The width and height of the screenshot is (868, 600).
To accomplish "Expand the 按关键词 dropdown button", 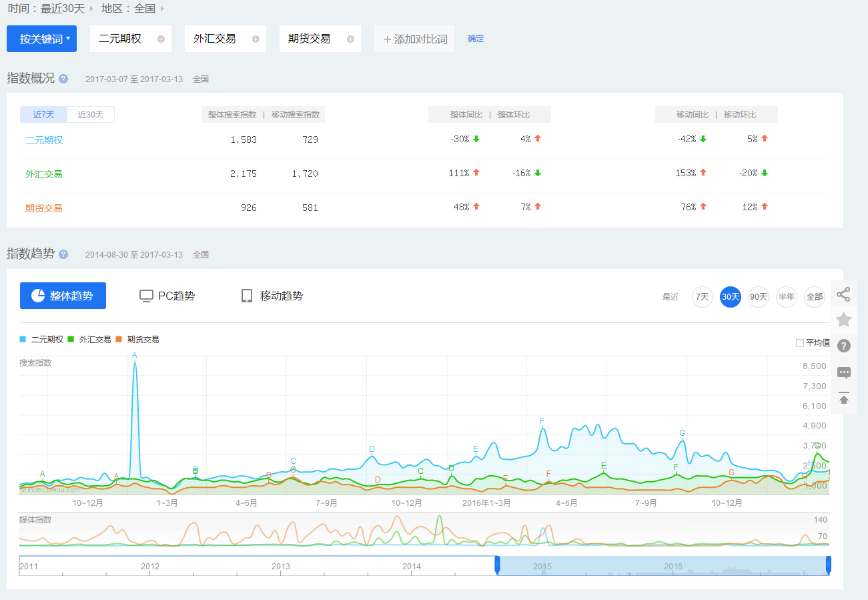I will click(41, 39).
